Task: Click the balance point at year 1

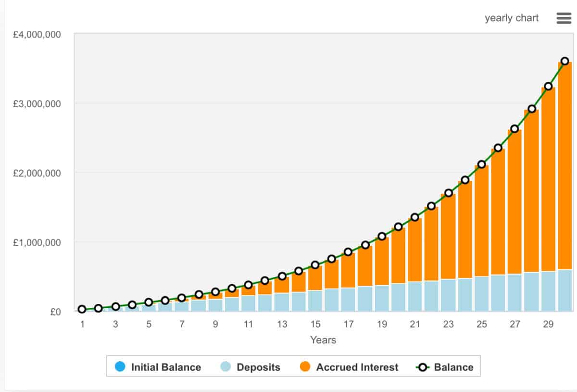Action: pyautogui.click(x=82, y=309)
